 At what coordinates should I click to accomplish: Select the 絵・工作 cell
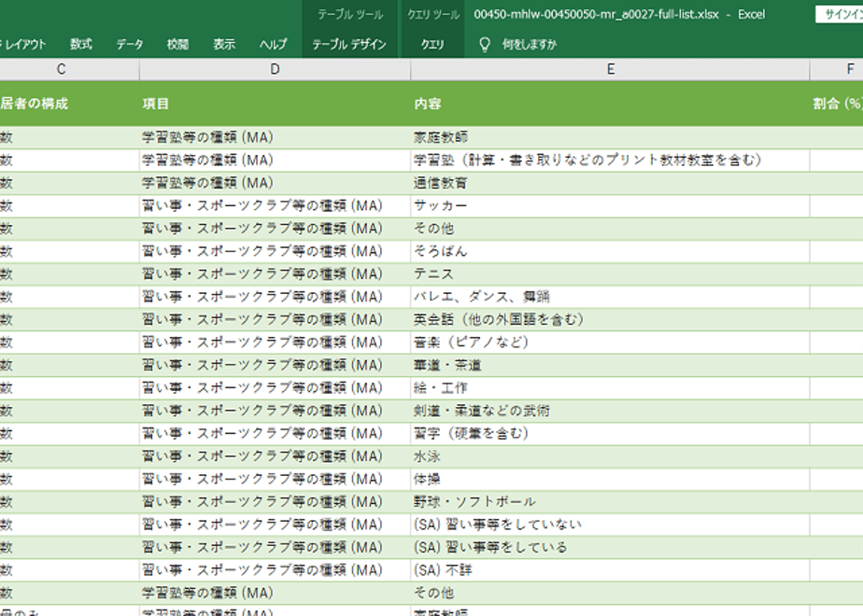[x=610, y=388]
